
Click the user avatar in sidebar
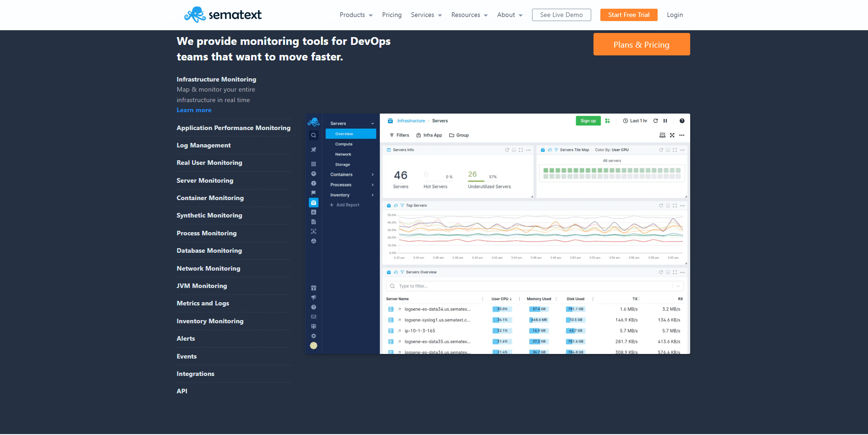point(313,346)
